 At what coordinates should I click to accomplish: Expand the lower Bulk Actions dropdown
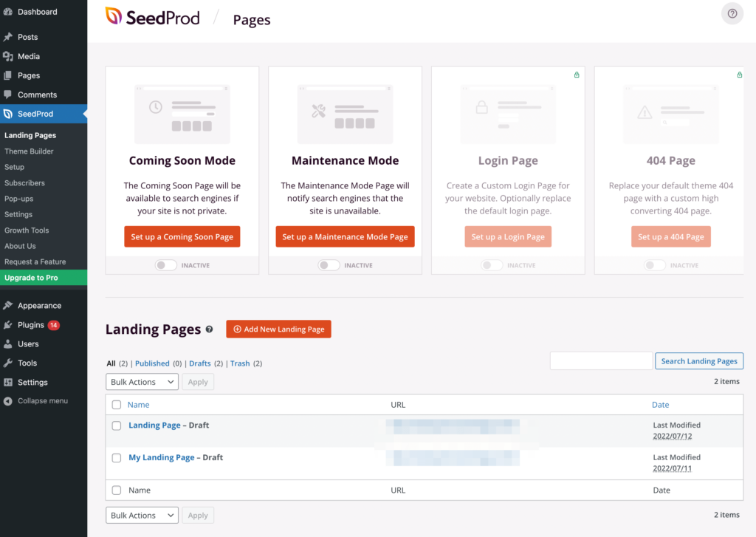point(142,515)
